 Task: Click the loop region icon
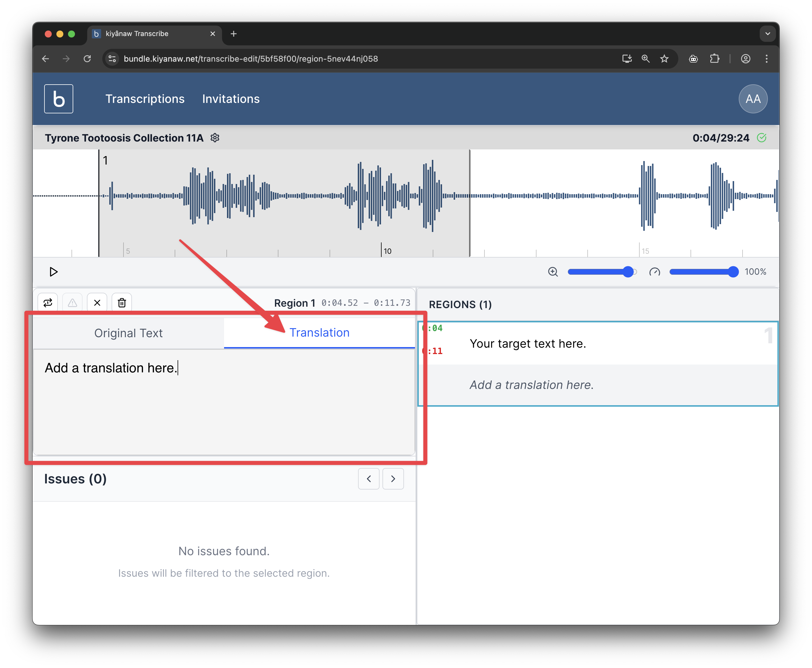48,303
